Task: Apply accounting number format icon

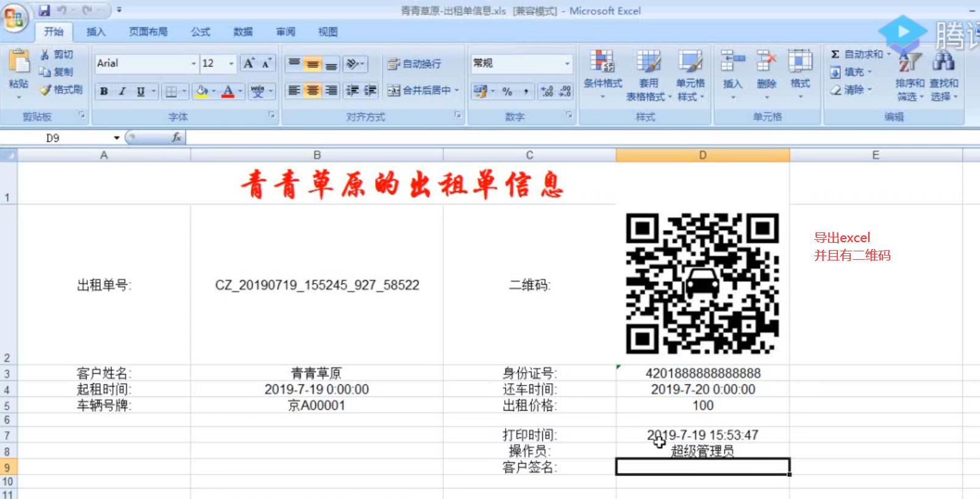Action: point(480,91)
